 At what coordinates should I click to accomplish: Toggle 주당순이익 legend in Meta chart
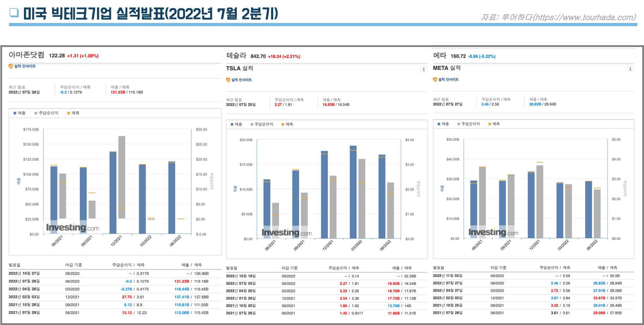(469, 124)
